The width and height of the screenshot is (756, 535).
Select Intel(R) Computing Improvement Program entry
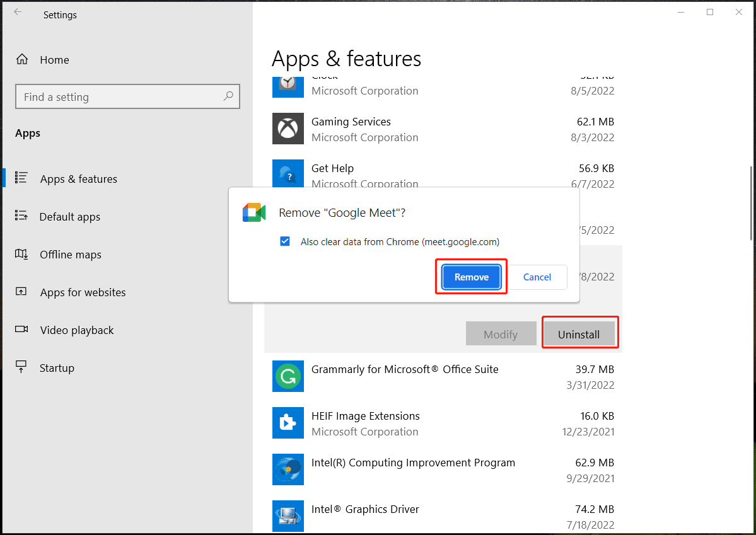(x=443, y=471)
